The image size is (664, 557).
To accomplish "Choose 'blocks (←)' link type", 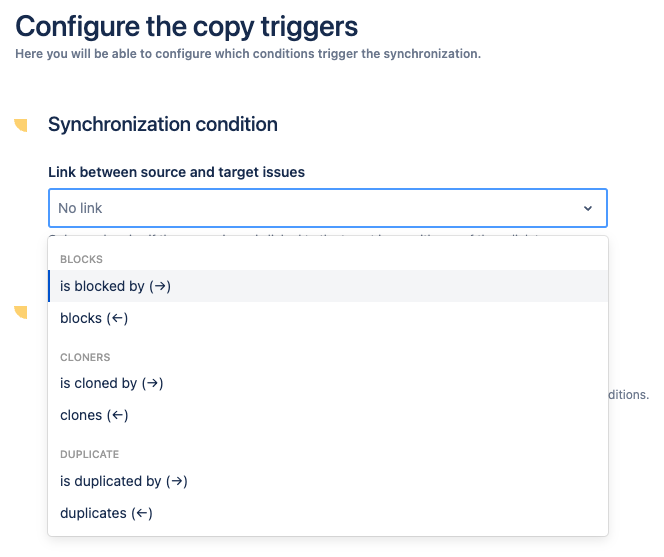I will [x=94, y=318].
